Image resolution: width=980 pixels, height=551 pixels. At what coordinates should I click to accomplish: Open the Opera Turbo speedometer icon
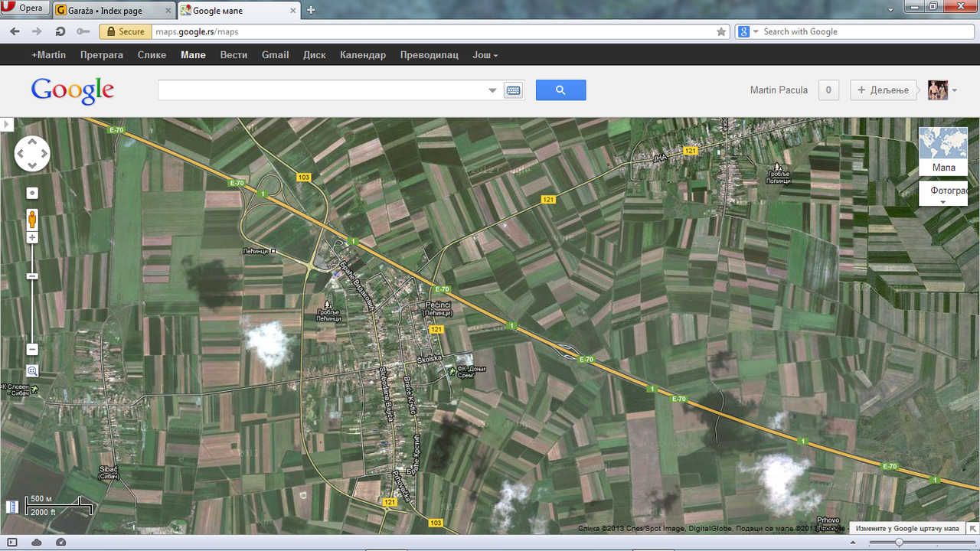[60, 543]
